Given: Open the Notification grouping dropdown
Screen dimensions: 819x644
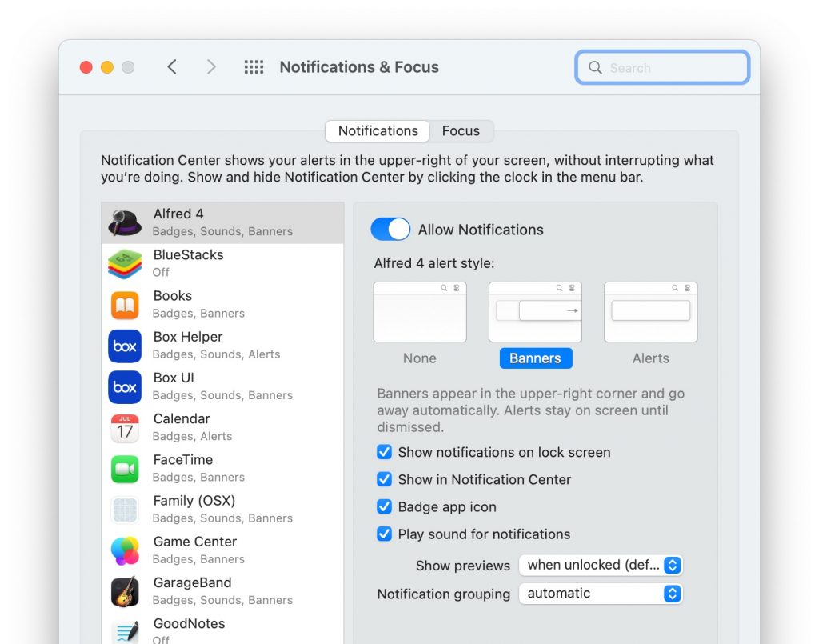Looking at the screenshot, I should pos(601,594).
